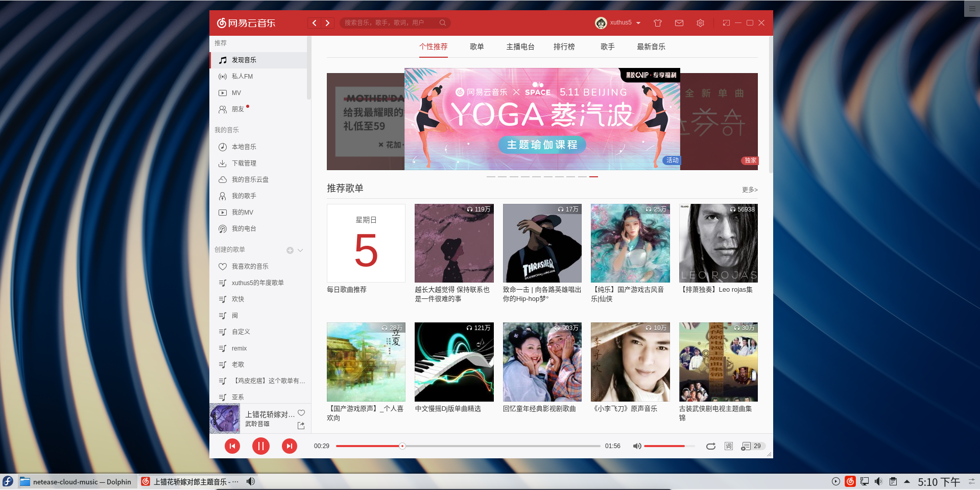Viewport: 980px width, 490px height.
Task: Open 致命一击 Hip-hop playlist cover
Action: (542, 243)
